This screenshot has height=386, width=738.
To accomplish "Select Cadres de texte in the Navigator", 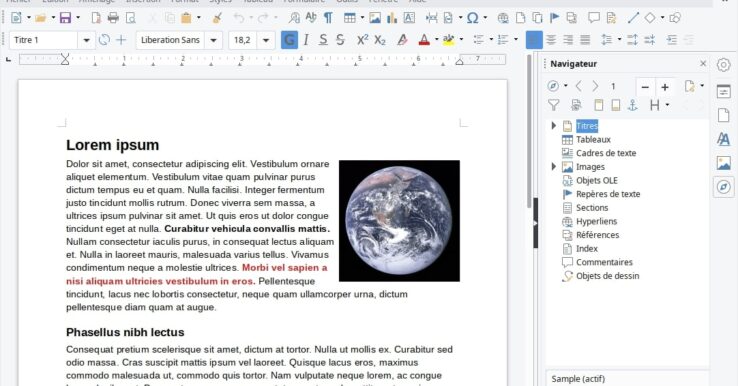I will click(x=606, y=153).
